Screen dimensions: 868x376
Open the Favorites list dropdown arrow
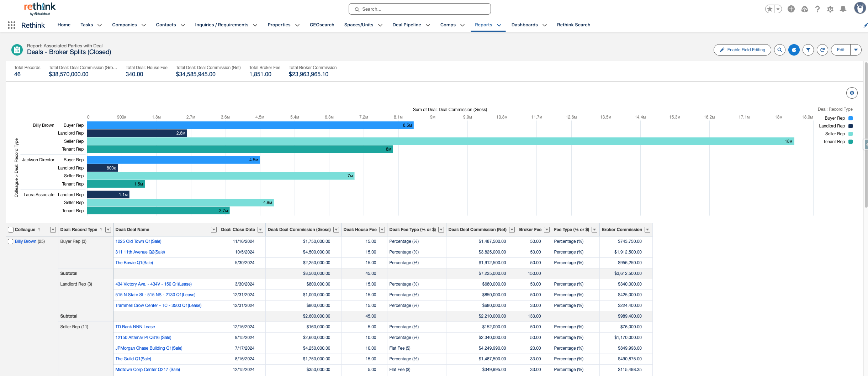[778, 9]
